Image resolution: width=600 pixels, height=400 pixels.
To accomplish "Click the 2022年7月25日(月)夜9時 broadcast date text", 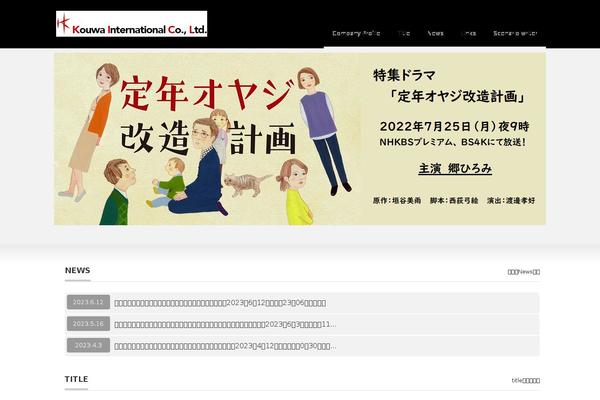I will (x=455, y=126).
